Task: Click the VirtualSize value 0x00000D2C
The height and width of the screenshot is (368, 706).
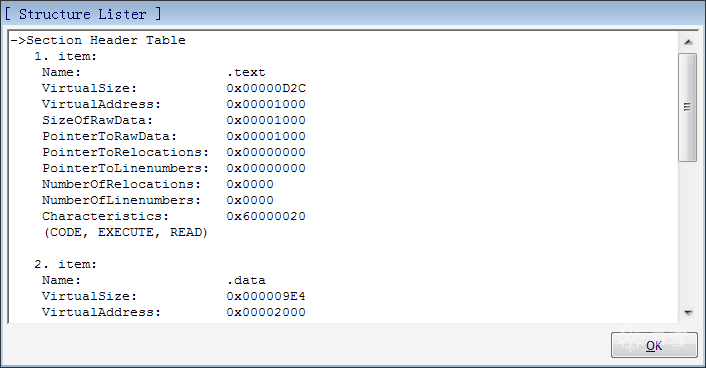Action: coord(266,88)
